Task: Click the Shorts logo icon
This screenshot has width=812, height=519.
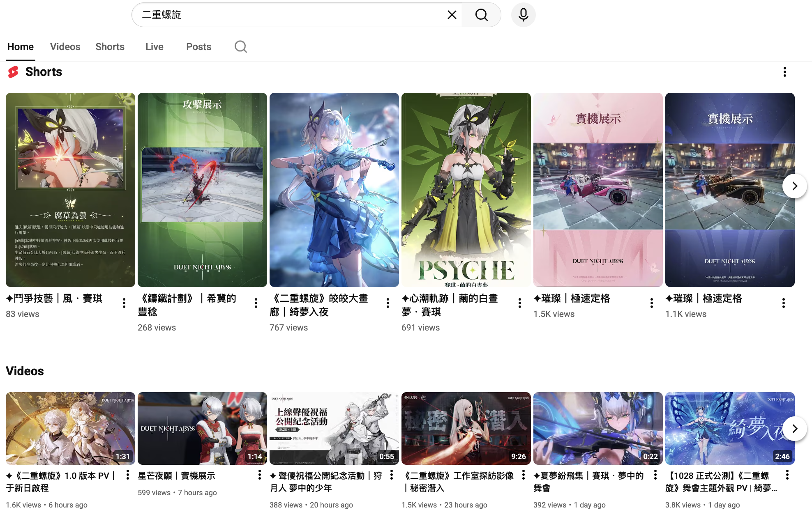Action: (12, 72)
